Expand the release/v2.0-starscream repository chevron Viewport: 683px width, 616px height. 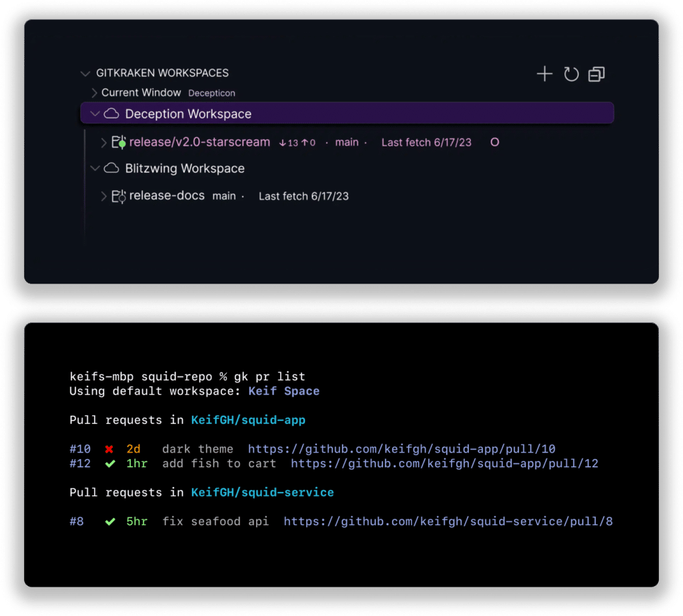coord(103,143)
